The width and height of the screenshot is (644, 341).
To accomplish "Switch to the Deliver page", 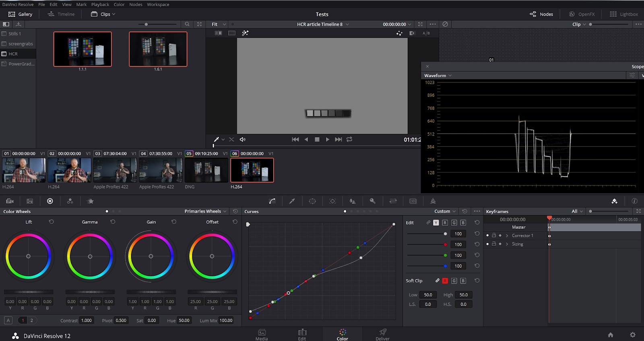I will [x=382, y=334].
